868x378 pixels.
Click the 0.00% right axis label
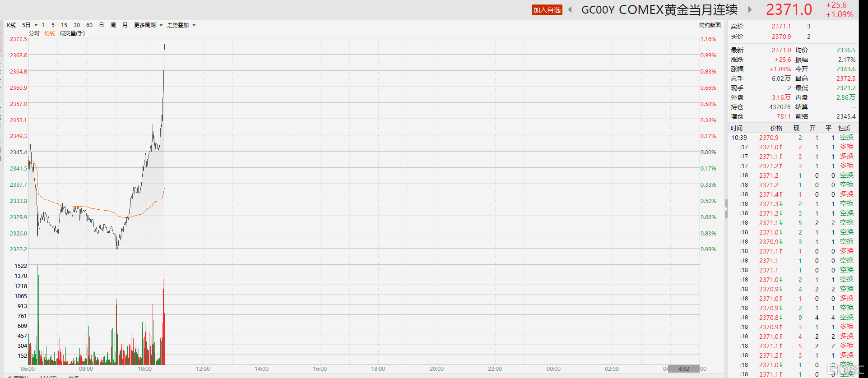708,152
